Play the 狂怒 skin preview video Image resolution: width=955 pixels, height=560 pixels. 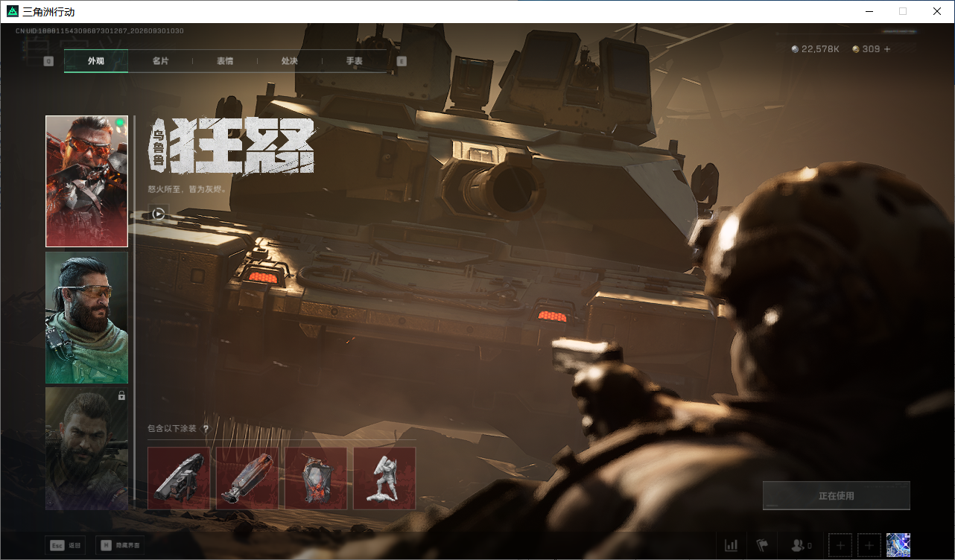point(158,214)
